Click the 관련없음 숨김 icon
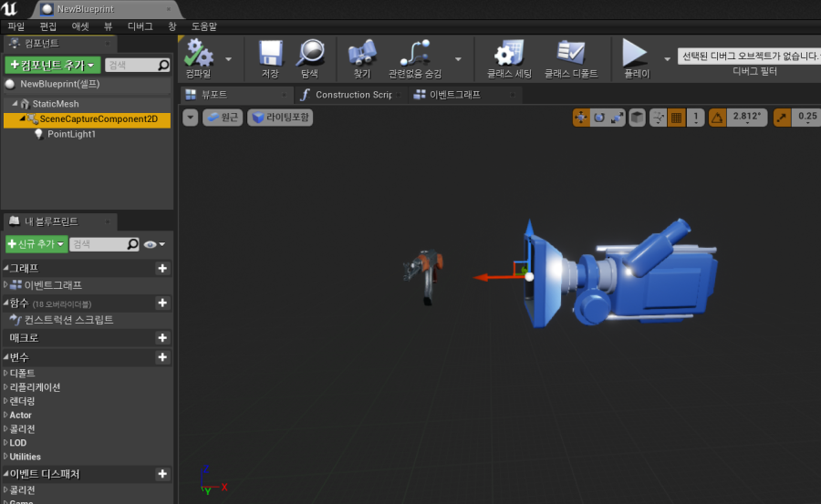This screenshot has width=821, height=504. tap(415, 54)
